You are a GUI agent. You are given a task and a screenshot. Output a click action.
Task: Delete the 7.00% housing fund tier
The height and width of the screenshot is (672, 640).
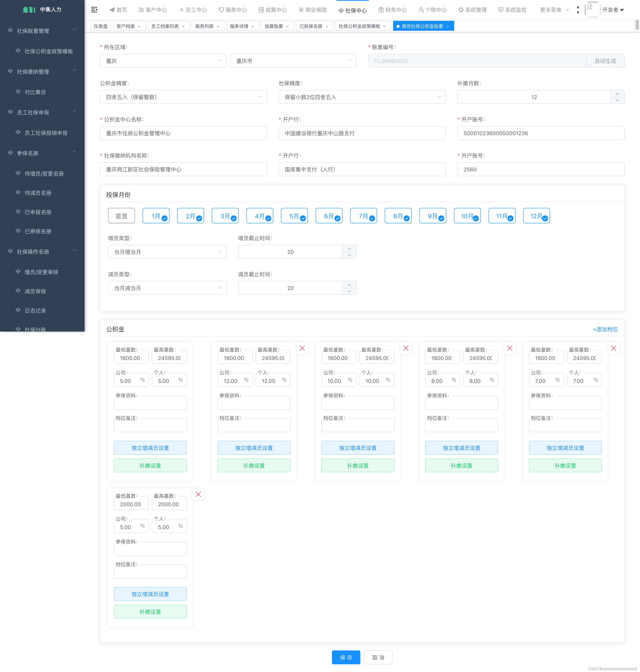point(613,348)
